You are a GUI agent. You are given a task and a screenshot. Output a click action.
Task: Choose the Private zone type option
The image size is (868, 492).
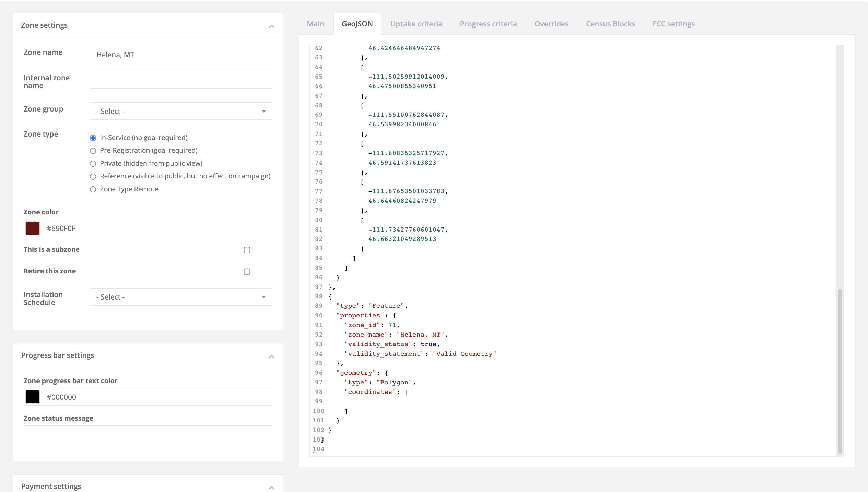93,164
